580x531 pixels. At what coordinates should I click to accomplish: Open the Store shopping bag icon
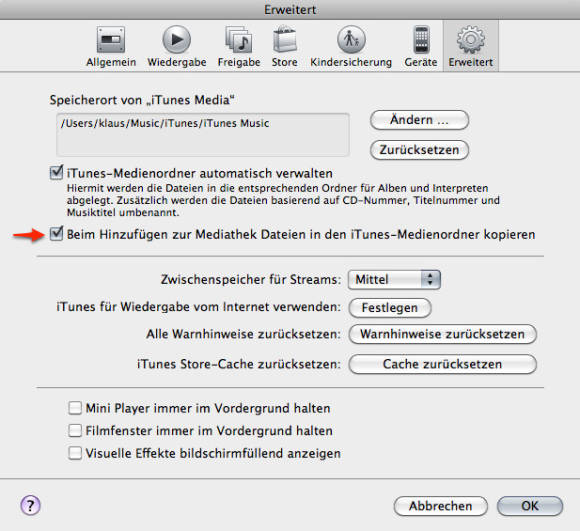click(x=284, y=39)
